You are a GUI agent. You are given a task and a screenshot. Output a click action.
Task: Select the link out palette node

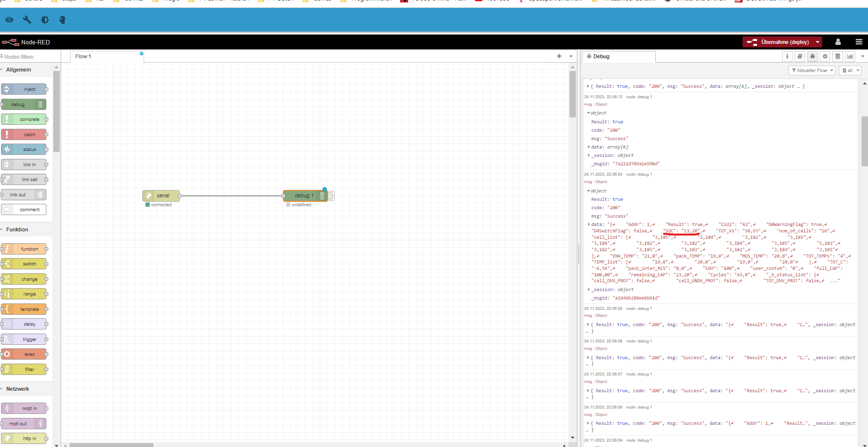24,195
